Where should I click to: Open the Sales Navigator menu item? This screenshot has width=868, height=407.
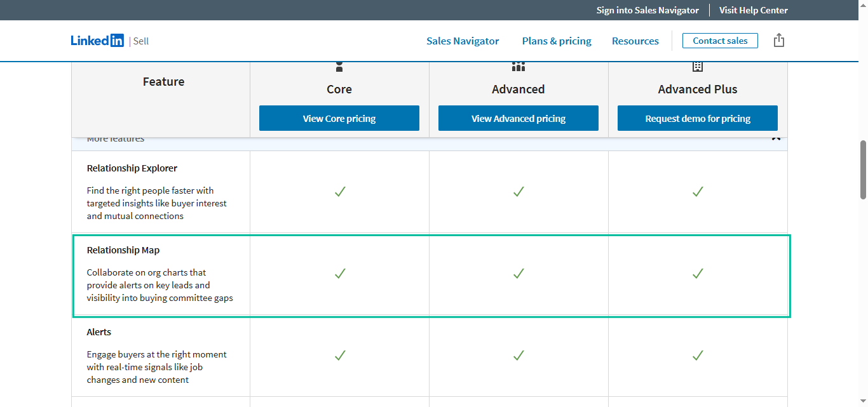click(462, 41)
